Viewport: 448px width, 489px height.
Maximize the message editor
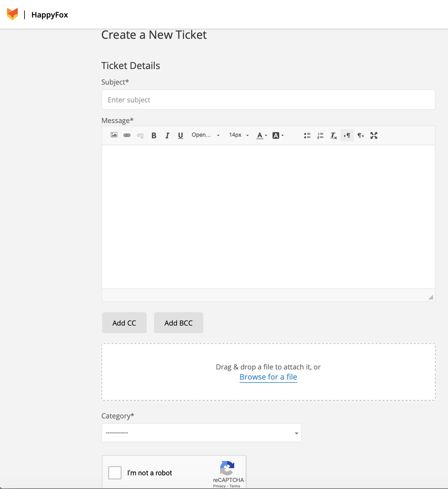click(x=374, y=135)
